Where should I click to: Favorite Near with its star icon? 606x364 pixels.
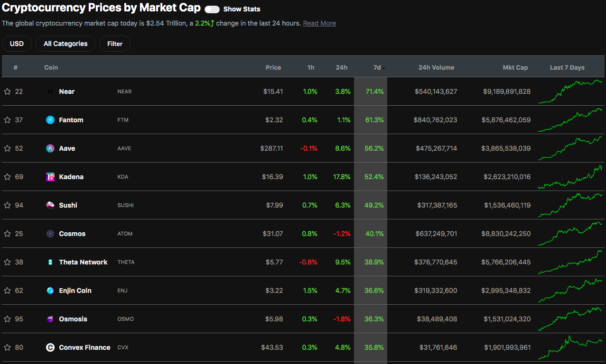[7, 91]
